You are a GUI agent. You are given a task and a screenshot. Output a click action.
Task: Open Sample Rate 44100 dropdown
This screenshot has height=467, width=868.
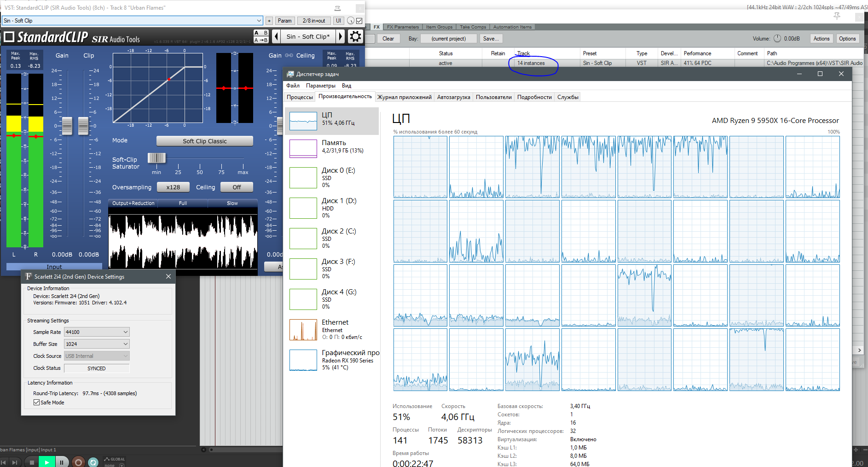(x=97, y=332)
